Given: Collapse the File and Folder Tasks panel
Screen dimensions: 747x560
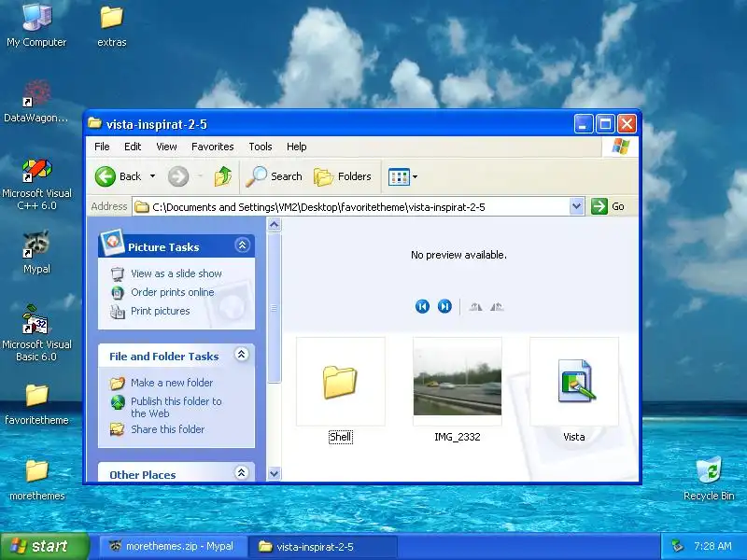Looking at the screenshot, I should tap(242, 355).
